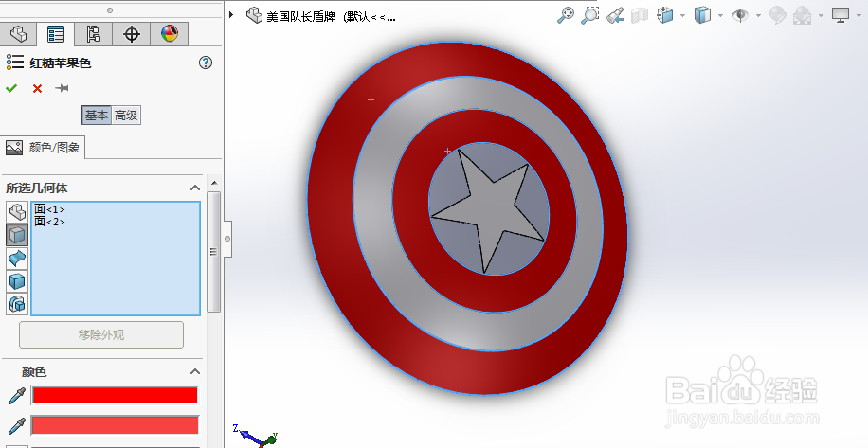The height and width of the screenshot is (448, 868).
Task: Confirm appearance with the green checkmark
Action: pyautogui.click(x=11, y=88)
